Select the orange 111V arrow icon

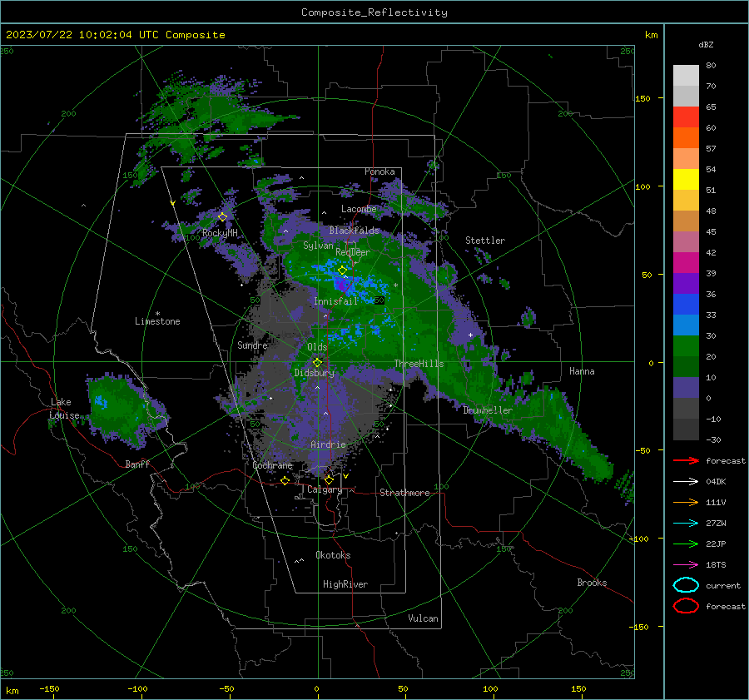click(686, 502)
